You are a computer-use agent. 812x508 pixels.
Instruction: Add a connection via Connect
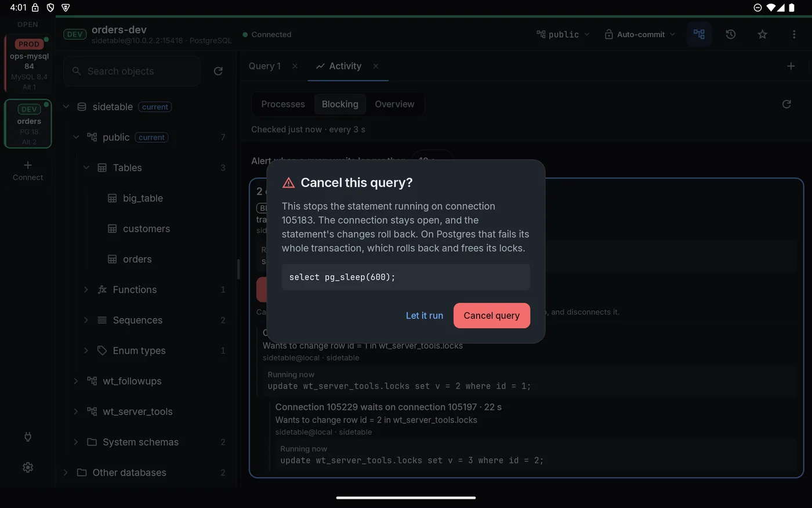(28, 171)
